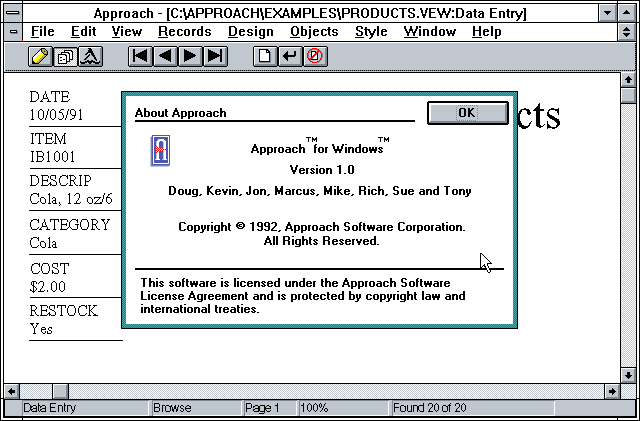640x421 pixels.
Task: Click the Copyright 1992 line
Action: pyautogui.click(x=322, y=227)
